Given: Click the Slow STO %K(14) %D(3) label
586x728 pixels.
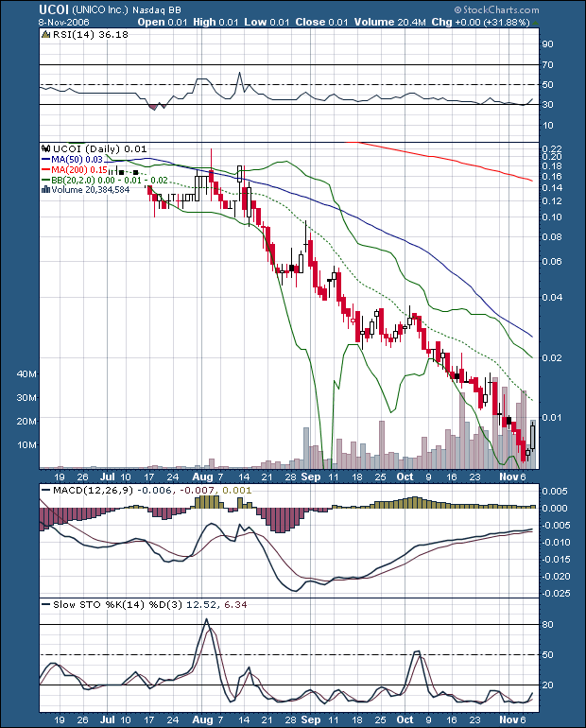Looking at the screenshot, I should [117, 604].
